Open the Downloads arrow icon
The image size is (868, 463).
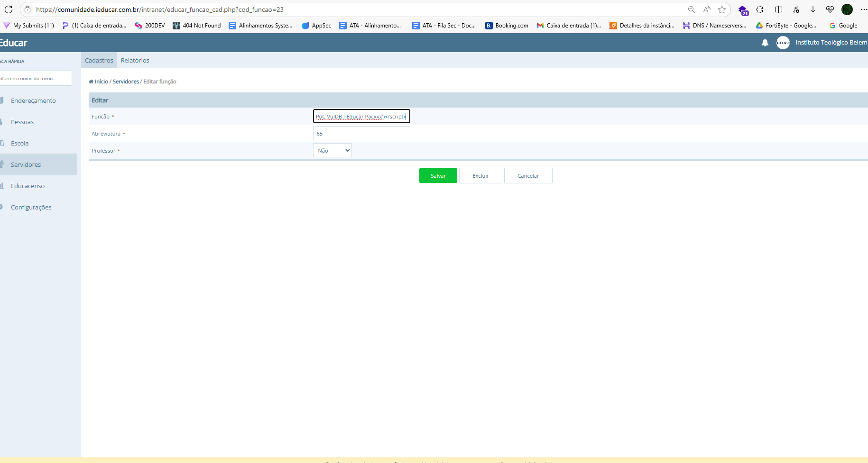tap(813, 9)
